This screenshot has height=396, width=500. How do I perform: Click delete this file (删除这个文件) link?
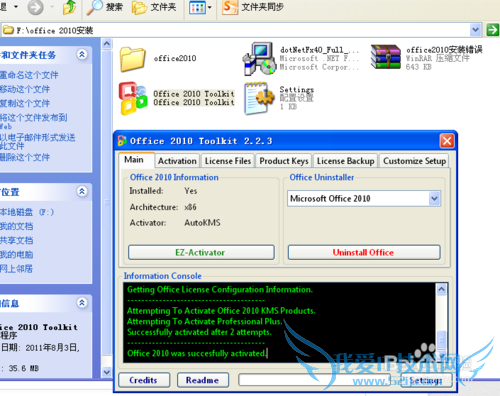click(25, 157)
